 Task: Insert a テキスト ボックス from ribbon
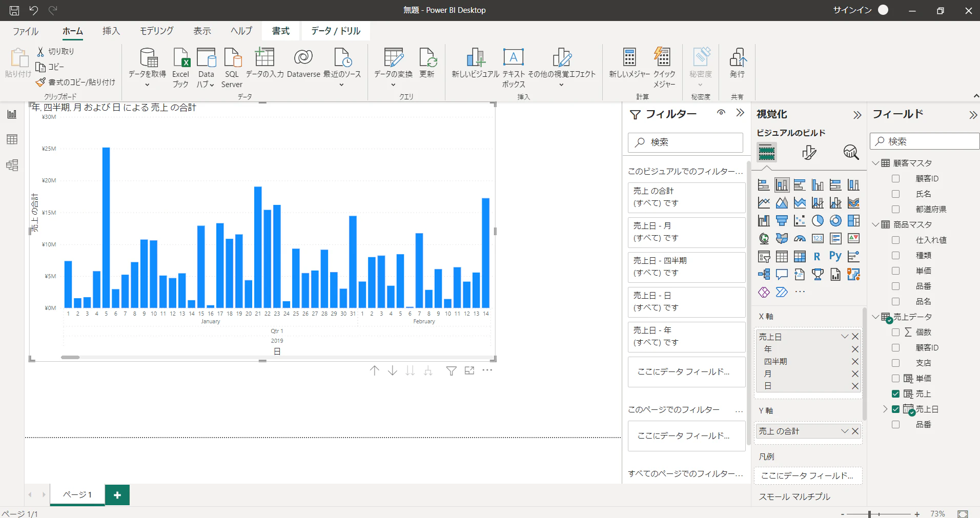[x=513, y=58]
